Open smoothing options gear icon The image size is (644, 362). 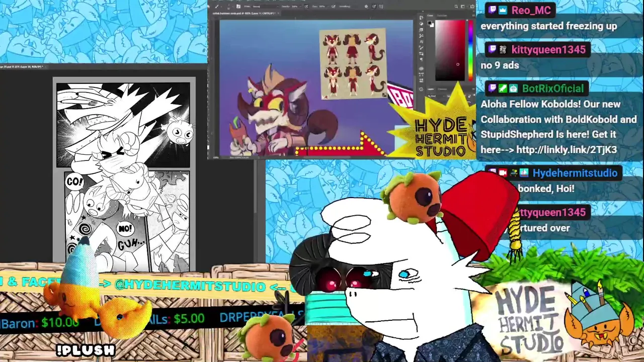pyautogui.click(x=366, y=7)
